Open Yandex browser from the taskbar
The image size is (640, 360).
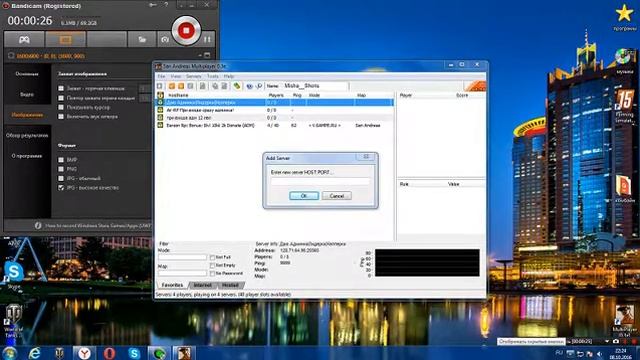pyautogui.click(x=84, y=353)
